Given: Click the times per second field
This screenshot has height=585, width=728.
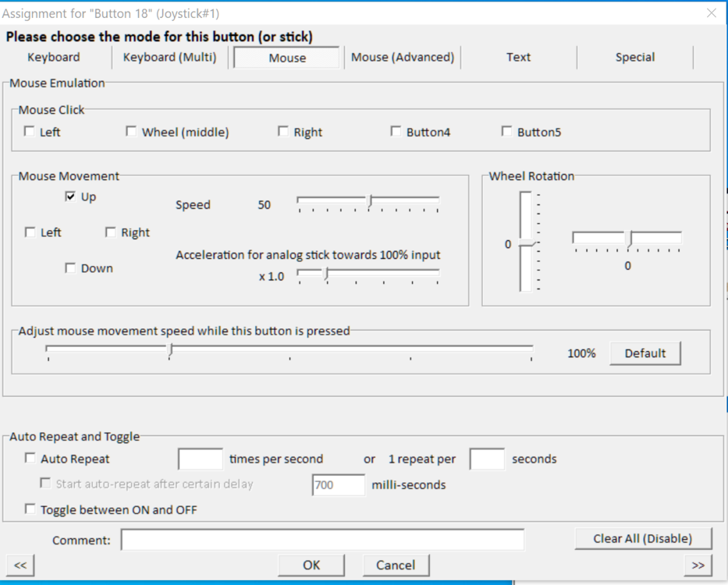Looking at the screenshot, I should click(201, 459).
